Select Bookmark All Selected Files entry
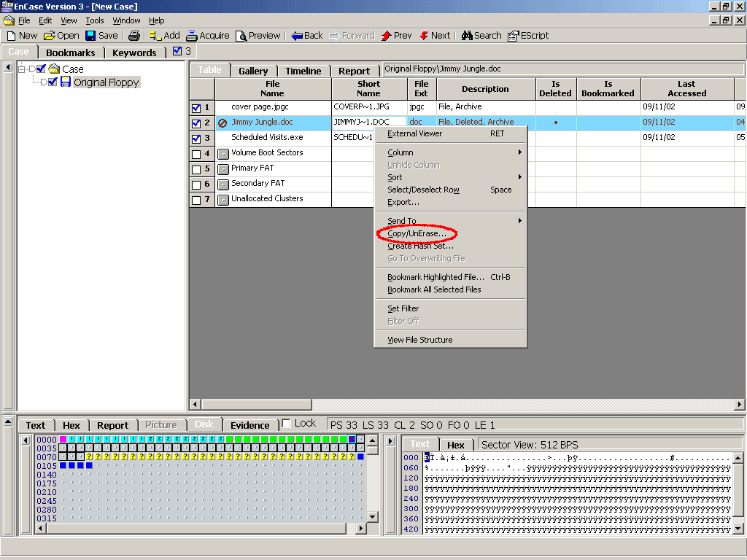 (x=450, y=289)
